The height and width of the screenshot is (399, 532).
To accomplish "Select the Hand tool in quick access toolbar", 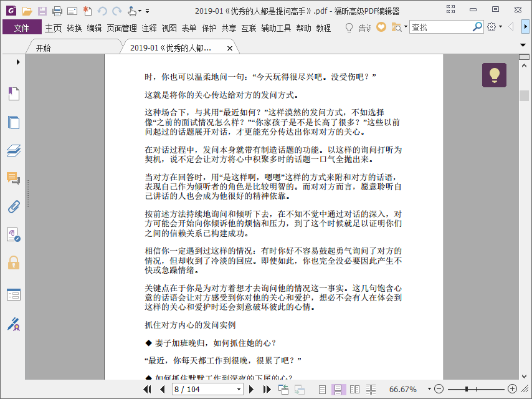I will pyautogui.click(x=131, y=11).
